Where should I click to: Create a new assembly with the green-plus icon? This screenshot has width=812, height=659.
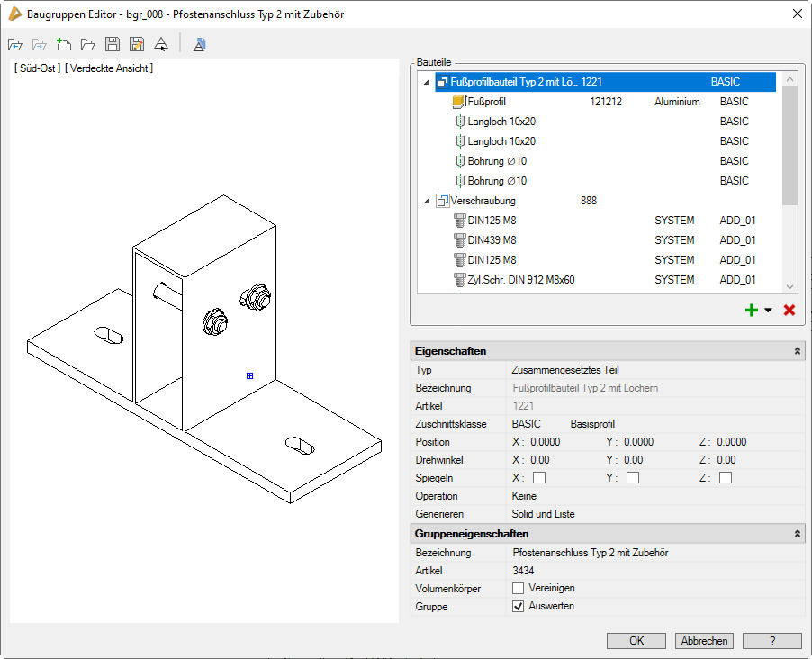[x=63, y=44]
